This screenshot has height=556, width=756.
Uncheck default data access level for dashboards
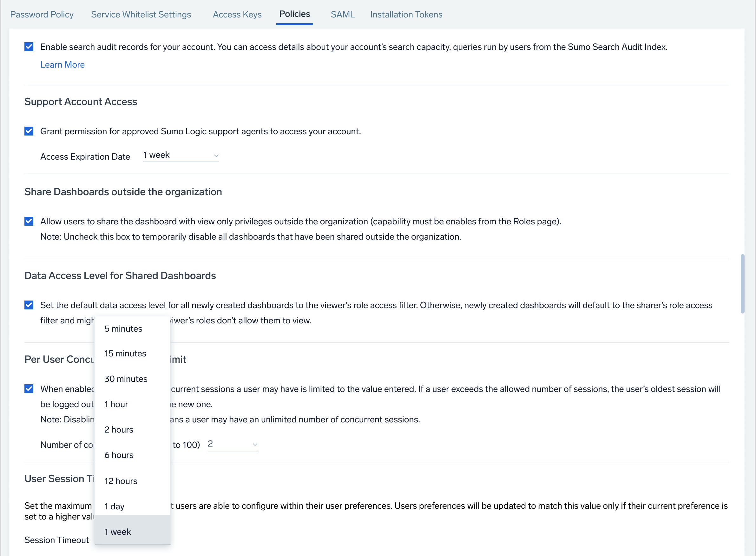[29, 305]
